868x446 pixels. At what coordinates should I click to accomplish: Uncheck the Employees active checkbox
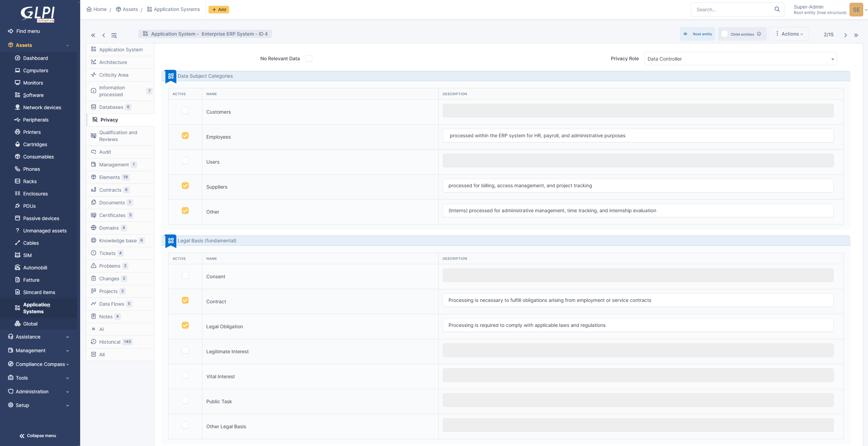coord(185,136)
